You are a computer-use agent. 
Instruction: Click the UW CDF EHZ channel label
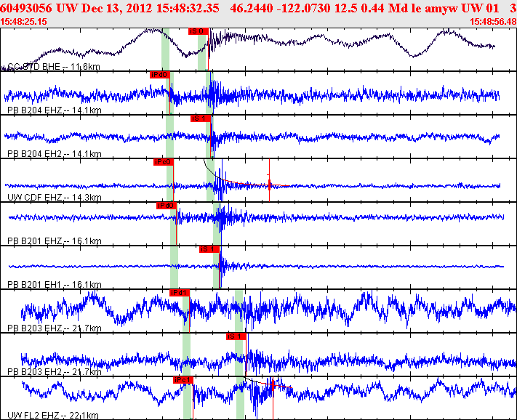54,198
